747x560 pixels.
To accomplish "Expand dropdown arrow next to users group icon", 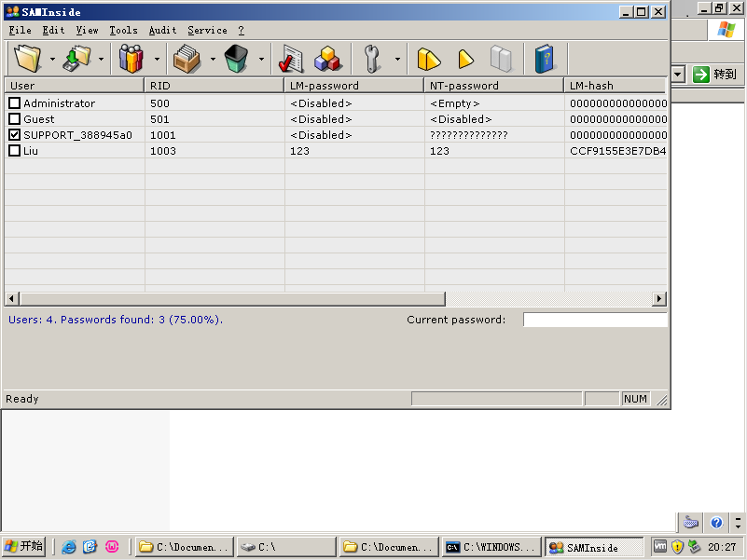I will coord(157,59).
